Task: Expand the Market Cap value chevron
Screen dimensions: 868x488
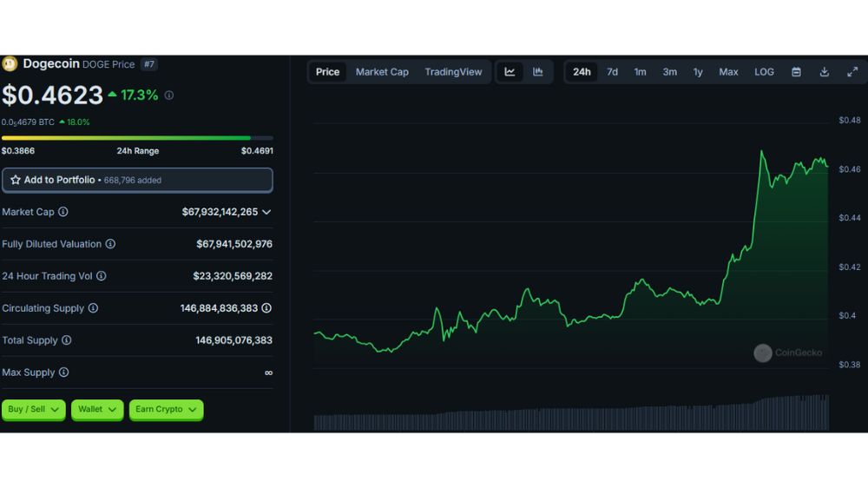Action: tap(266, 212)
